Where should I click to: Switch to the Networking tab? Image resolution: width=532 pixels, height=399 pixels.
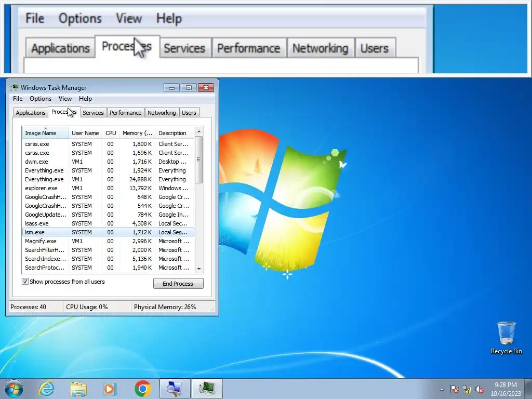pyautogui.click(x=162, y=113)
